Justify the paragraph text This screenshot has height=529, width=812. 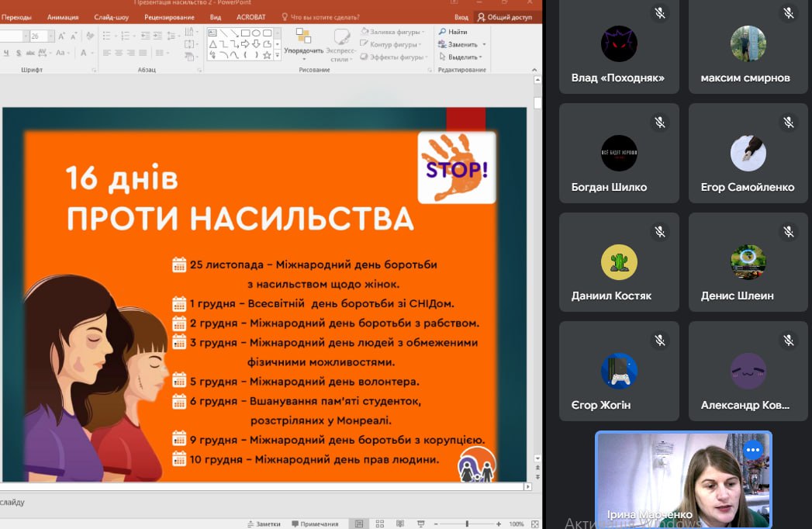(x=143, y=53)
